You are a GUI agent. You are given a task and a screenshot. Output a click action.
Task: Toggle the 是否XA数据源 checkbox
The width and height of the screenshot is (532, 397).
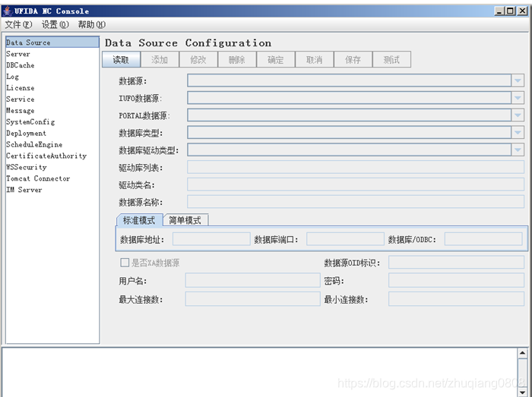click(125, 263)
